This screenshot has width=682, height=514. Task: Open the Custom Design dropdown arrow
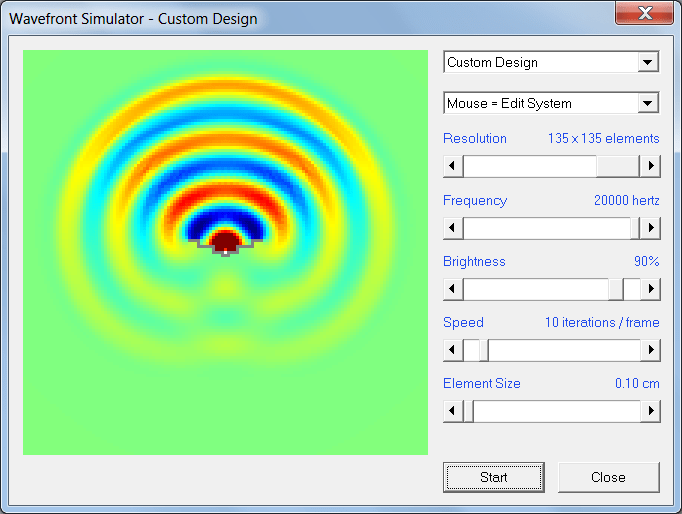tap(648, 62)
